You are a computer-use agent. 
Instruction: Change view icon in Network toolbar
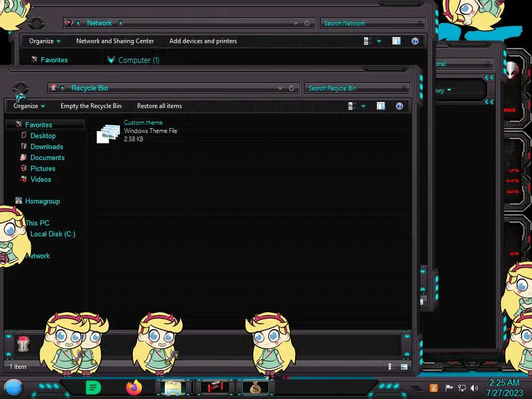point(367,41)
